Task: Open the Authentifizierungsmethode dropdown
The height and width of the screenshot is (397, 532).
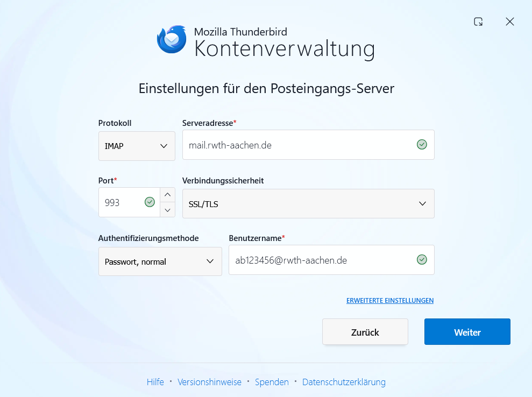Action: tap(160, 261)
